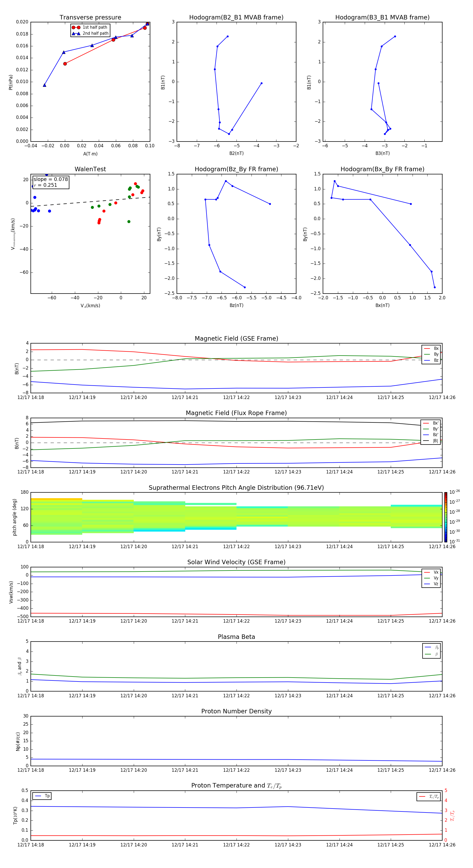Click 'Vx' in solar wind legend
This screenshot has height=868, width=473.
pos(431,572)
